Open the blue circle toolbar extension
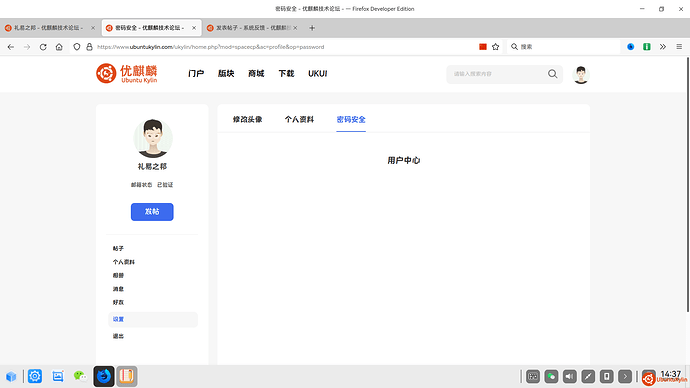Screen dimensions: 690x388 coord(631,47)
